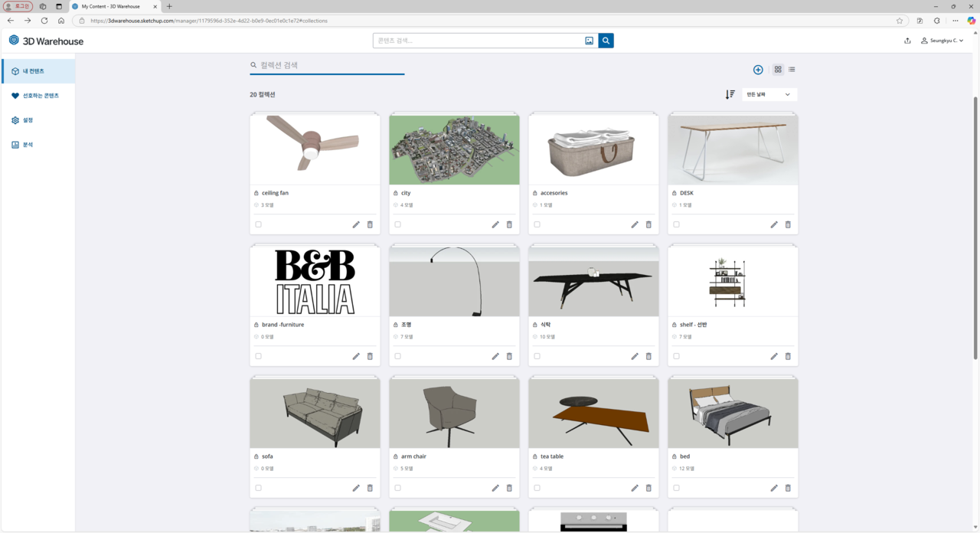This screenshot has height=533, width=980.
Task: Edit the DESK collection
Action: [x=774, y=224]
